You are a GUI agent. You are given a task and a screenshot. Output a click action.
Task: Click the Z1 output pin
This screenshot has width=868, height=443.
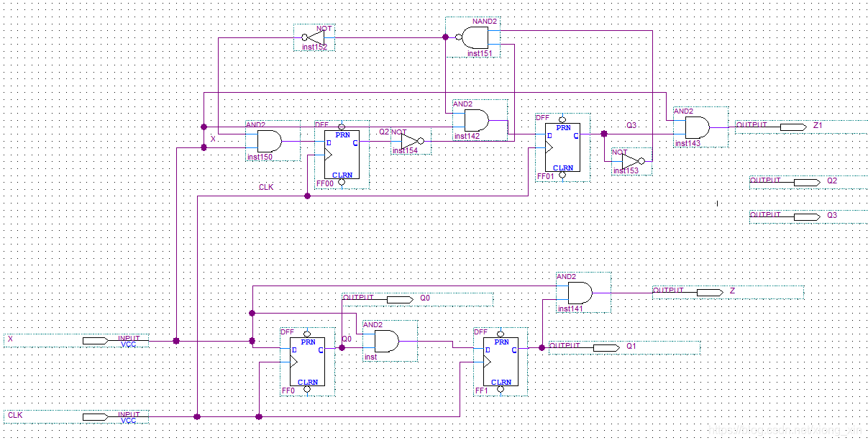[793, 127]
